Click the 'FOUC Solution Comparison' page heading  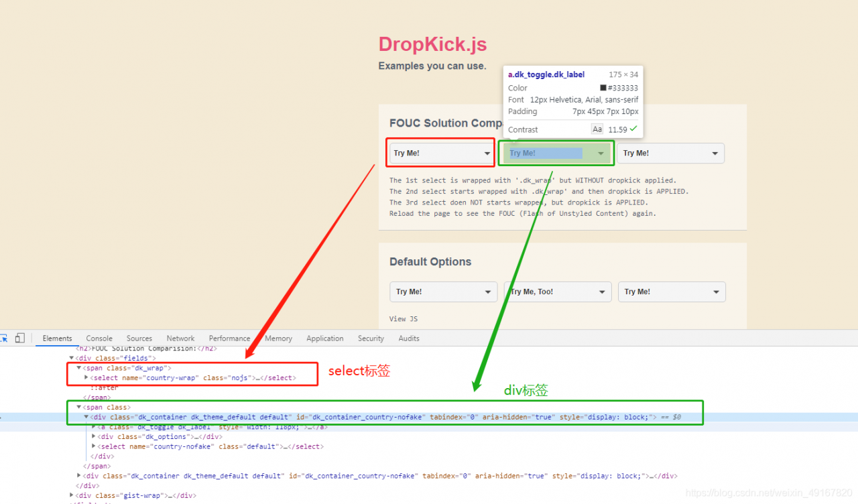pyautogui.click(x=446, y=123)
